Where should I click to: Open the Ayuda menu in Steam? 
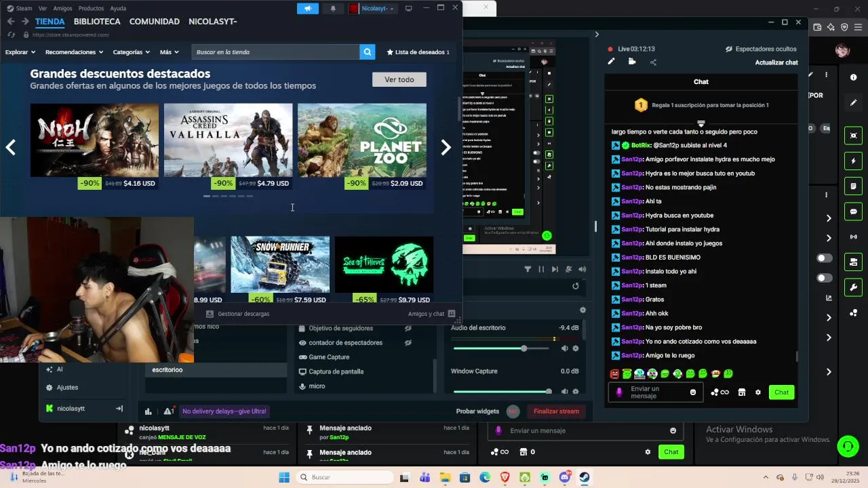tap(118, 8)
